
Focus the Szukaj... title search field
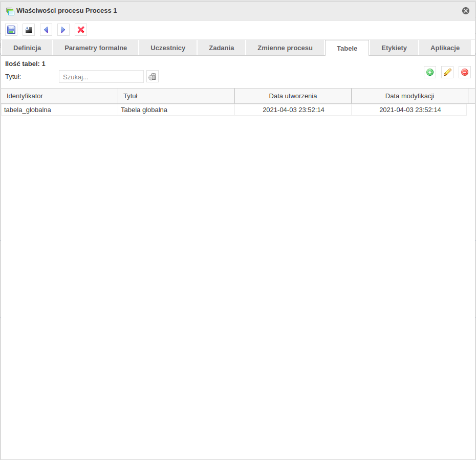click(x=101, y=77)
